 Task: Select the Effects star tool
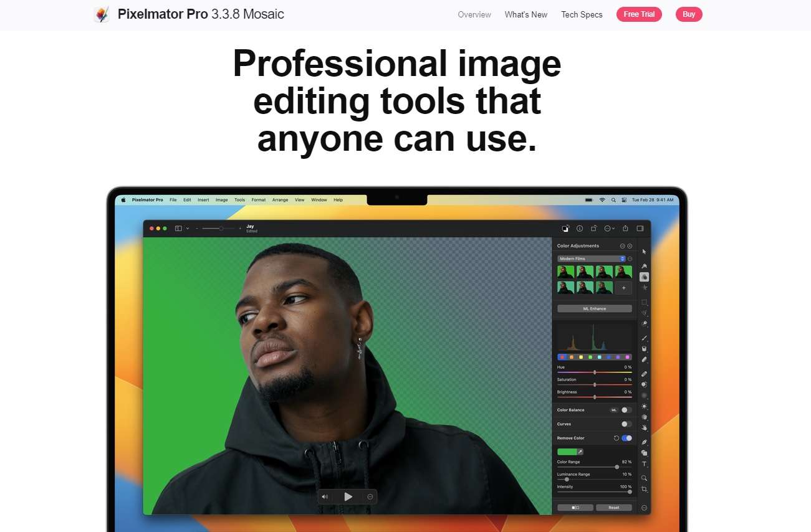point(644,288)
